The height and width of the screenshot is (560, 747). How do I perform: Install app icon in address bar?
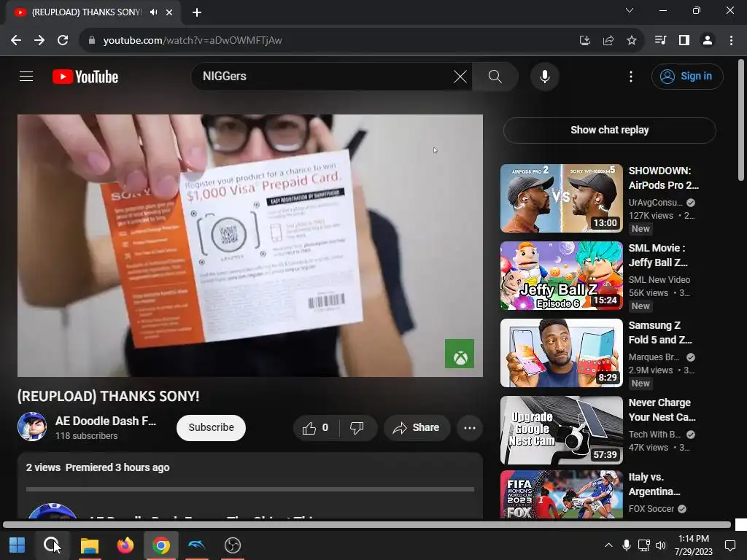tap(584, 41)
